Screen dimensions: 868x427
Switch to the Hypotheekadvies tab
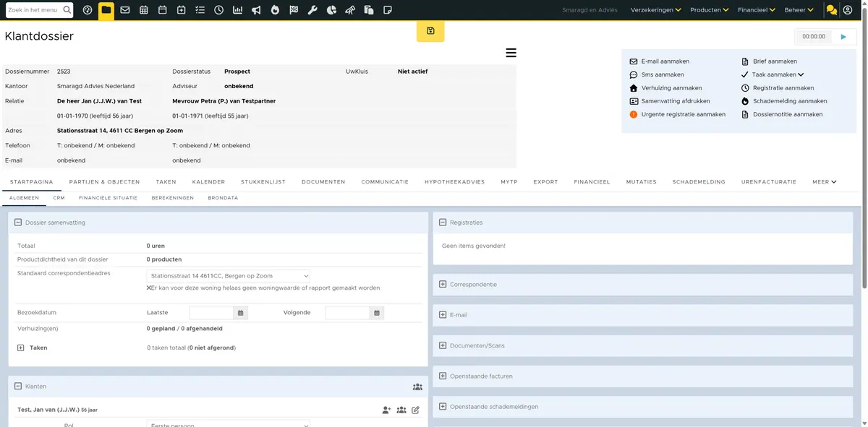click(454, 182)
